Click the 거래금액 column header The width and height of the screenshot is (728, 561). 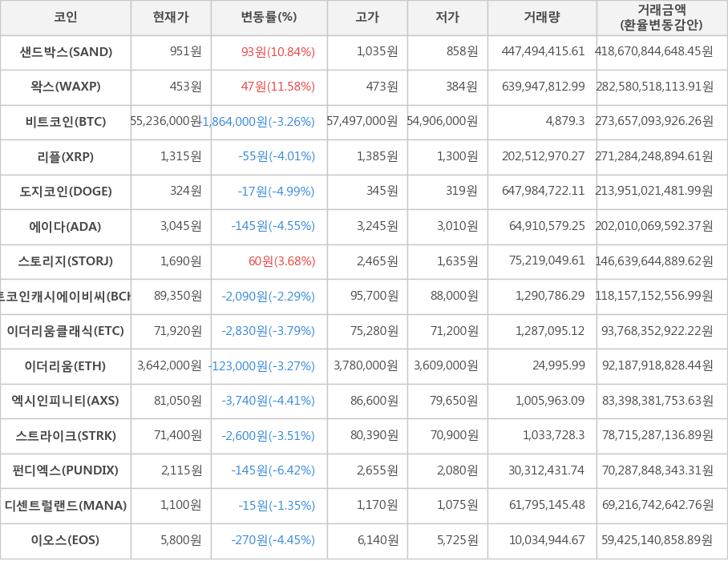(661, 17)
